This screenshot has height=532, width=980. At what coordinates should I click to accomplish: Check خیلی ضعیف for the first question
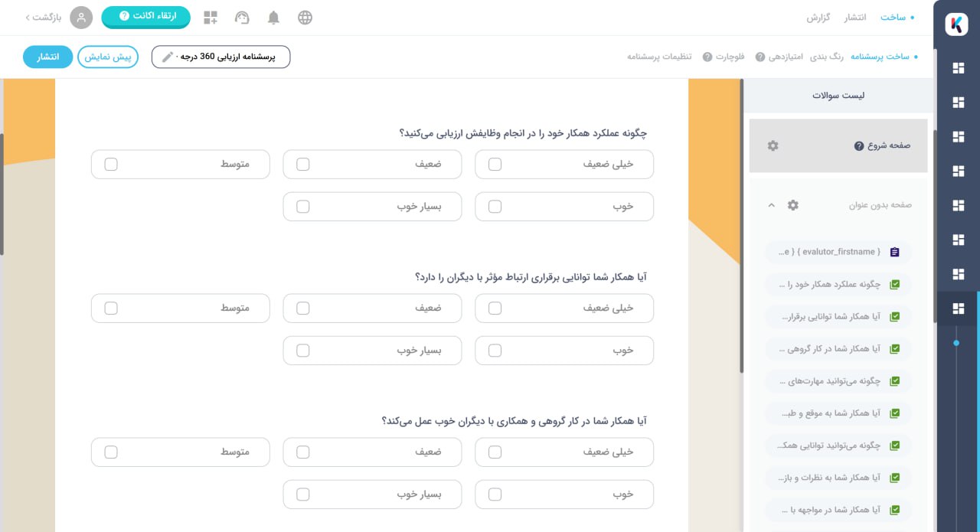tap(495, 164)
